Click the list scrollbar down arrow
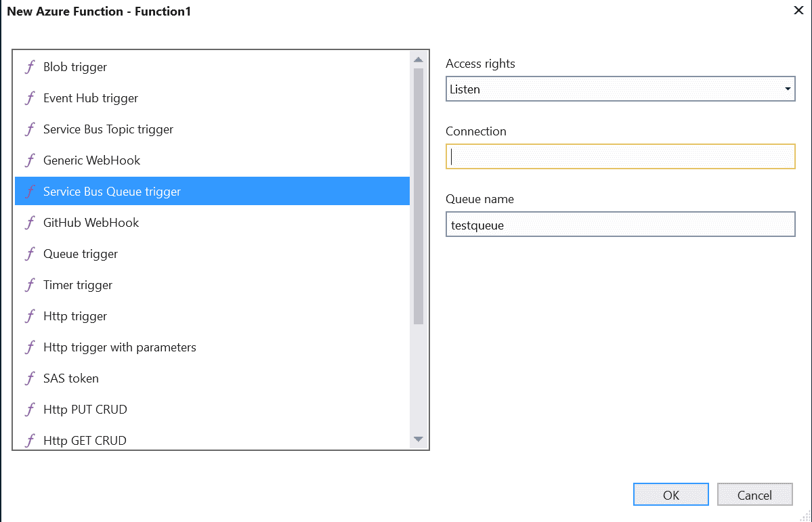Viewport: 812px width, 522px height. [x=419, y=439]
